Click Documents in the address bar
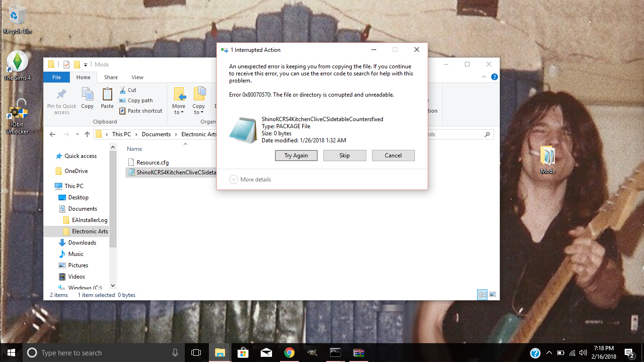Screen dimensions: 644x362 pyautogui.click(x=156, y=134)
